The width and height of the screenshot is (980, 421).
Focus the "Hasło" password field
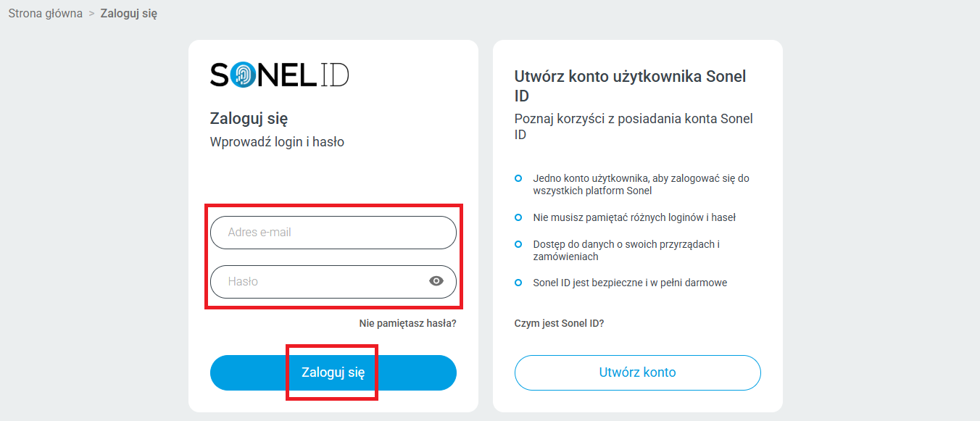coord(319,282)
